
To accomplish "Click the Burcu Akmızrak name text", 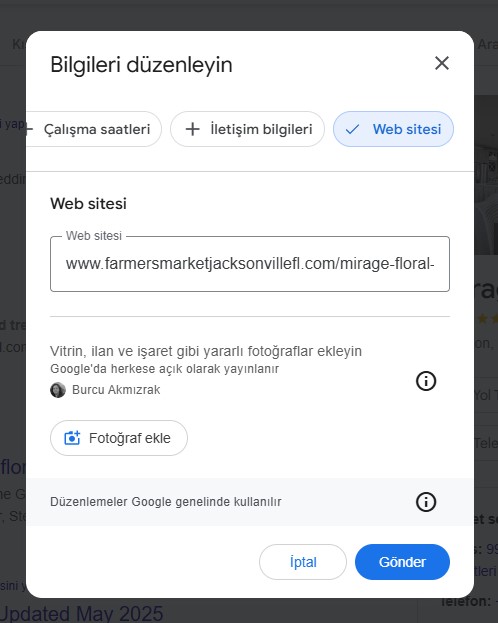I will [x=116, y=390].
